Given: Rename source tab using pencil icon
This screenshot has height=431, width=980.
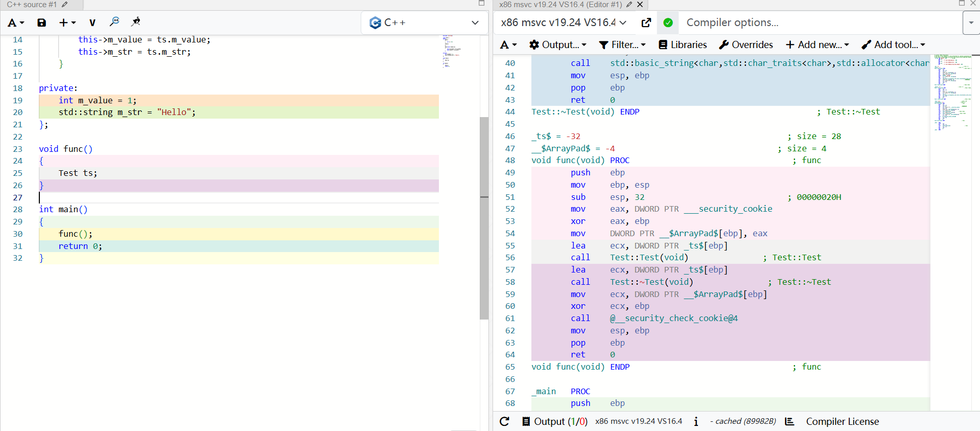Looking at the screenshot, I should (65, 5).
